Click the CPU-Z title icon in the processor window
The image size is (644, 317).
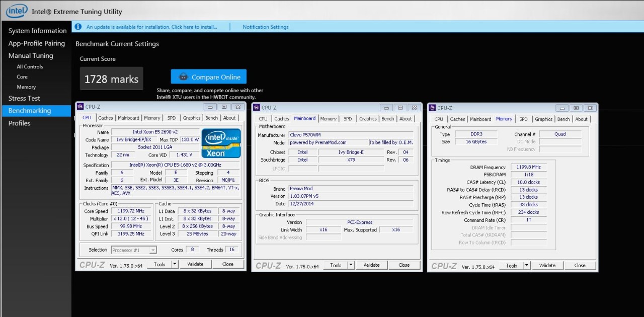point(80,107)
